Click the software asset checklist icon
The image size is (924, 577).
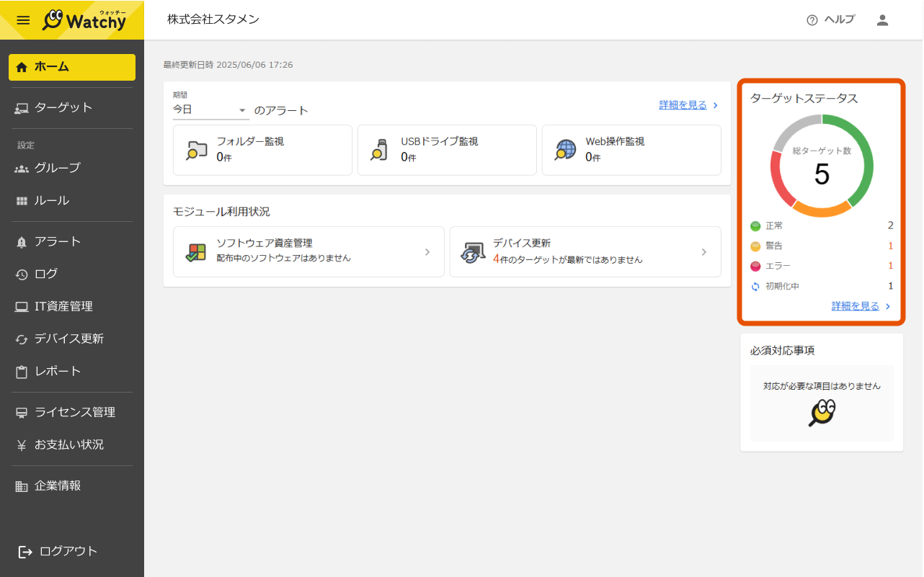coord(196,252)
